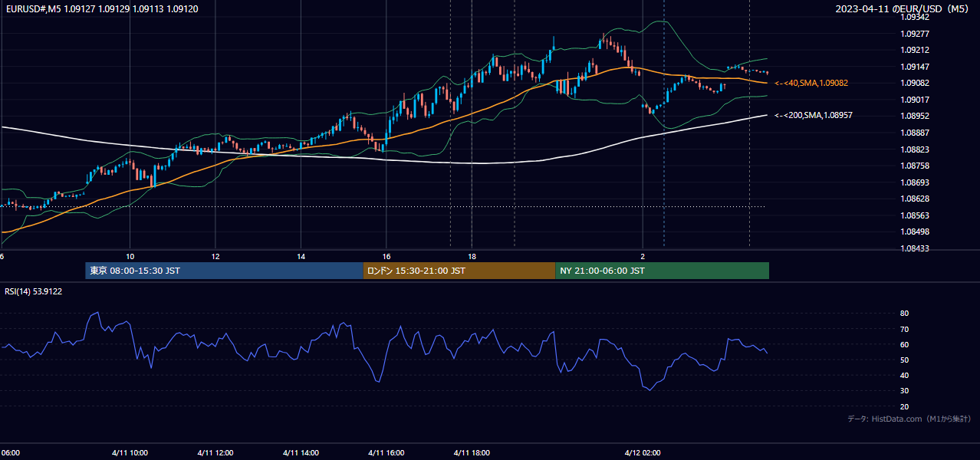The height and width of the screenshot is (460, 980).
Task: Click price axis value 1.09212
Action: coord(915,50)
